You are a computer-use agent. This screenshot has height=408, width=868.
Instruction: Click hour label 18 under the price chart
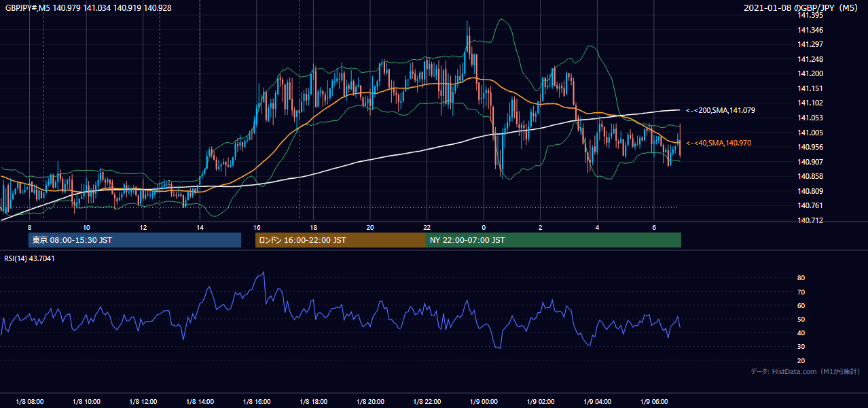313,227
